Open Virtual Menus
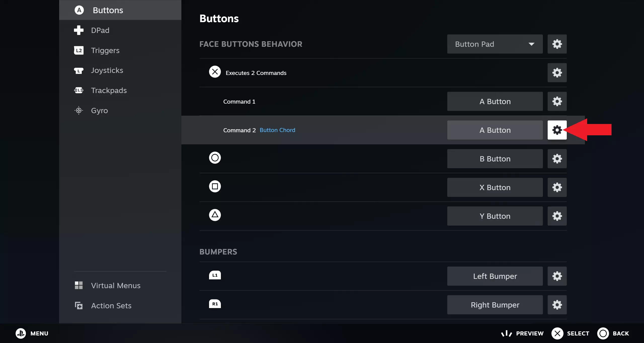Screen dimensions: 644x343 (115, 285)
